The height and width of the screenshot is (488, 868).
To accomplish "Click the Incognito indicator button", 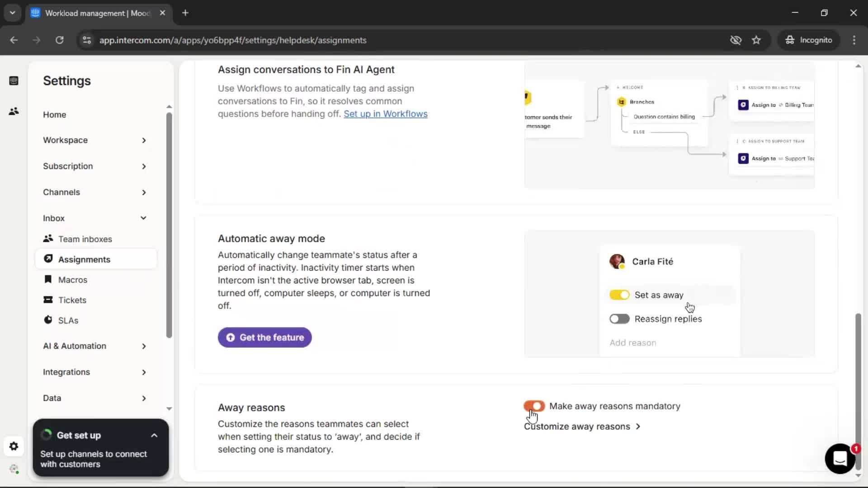I will 809,40.
